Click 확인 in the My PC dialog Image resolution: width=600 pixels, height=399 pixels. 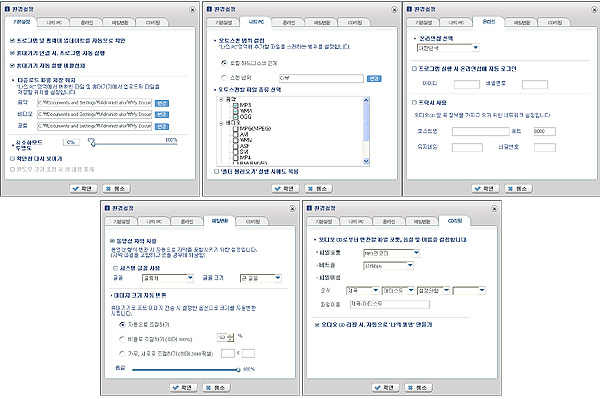point(285,189)
